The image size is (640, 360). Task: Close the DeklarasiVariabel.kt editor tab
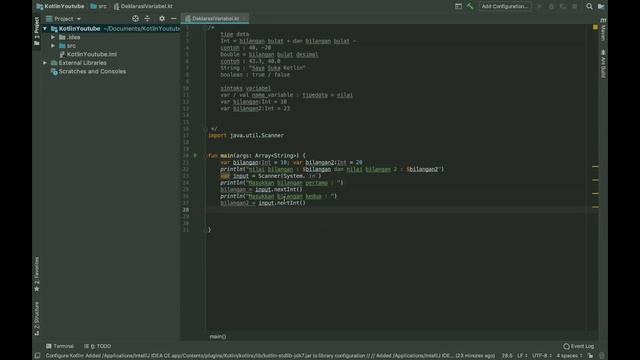[244, 18]
